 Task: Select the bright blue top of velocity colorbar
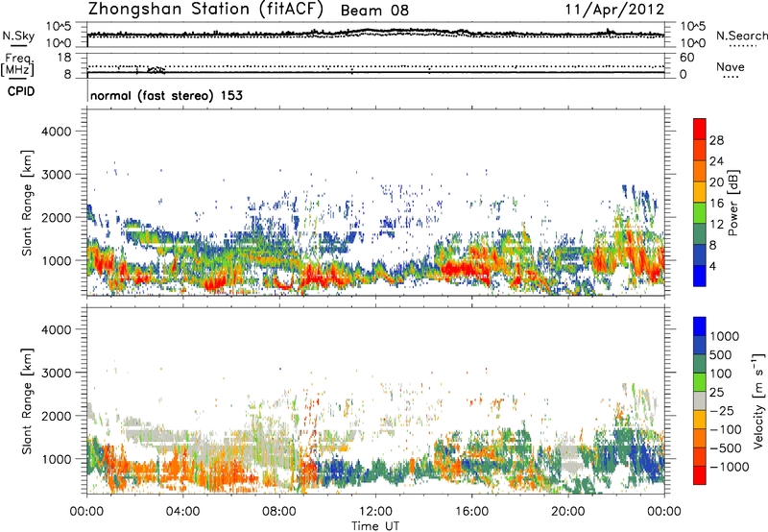[x=700, y=326]
